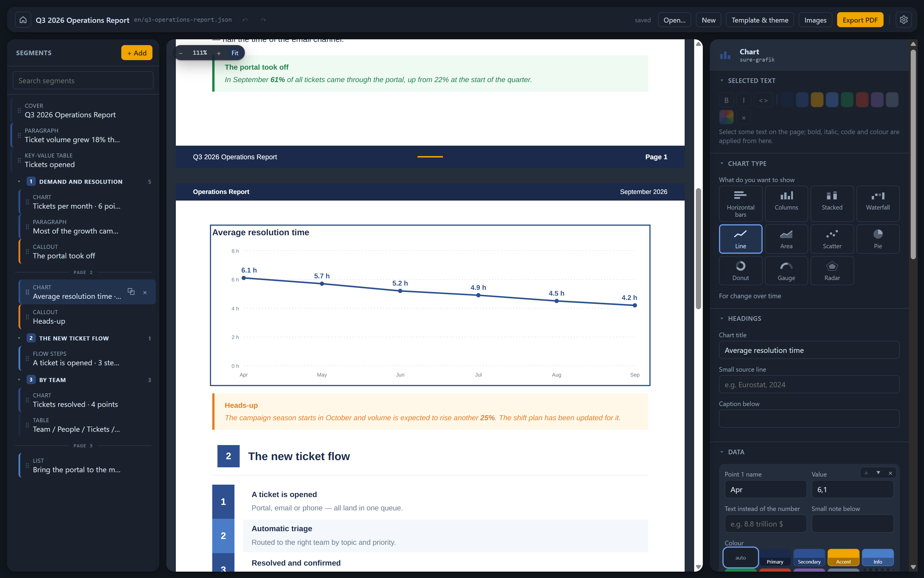The image size is (924, 578).
Task: Click the Open... button
Action: 674,20
